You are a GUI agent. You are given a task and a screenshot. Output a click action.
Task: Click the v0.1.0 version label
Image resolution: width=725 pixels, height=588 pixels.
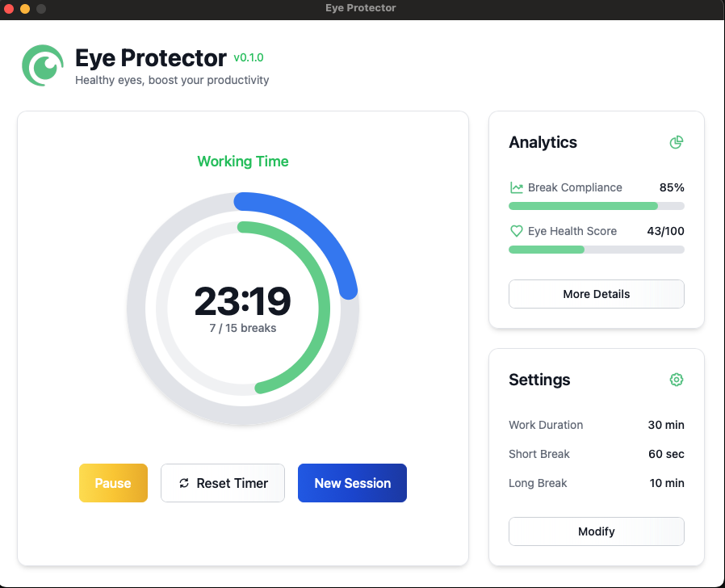point(249,57)
